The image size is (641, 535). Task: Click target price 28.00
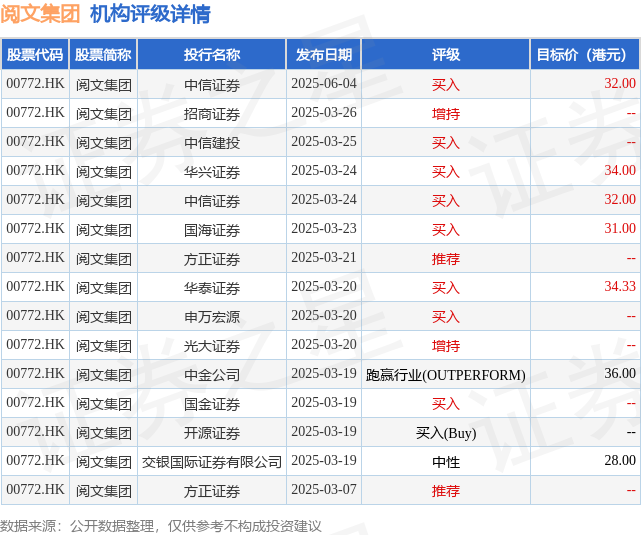pyautogui.click(x=620, y=461)
